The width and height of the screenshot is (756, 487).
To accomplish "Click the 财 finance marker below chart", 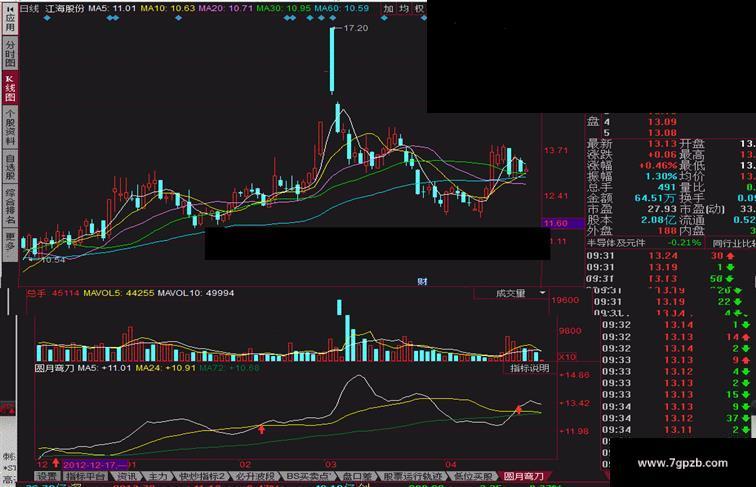I will click(422, 281).
